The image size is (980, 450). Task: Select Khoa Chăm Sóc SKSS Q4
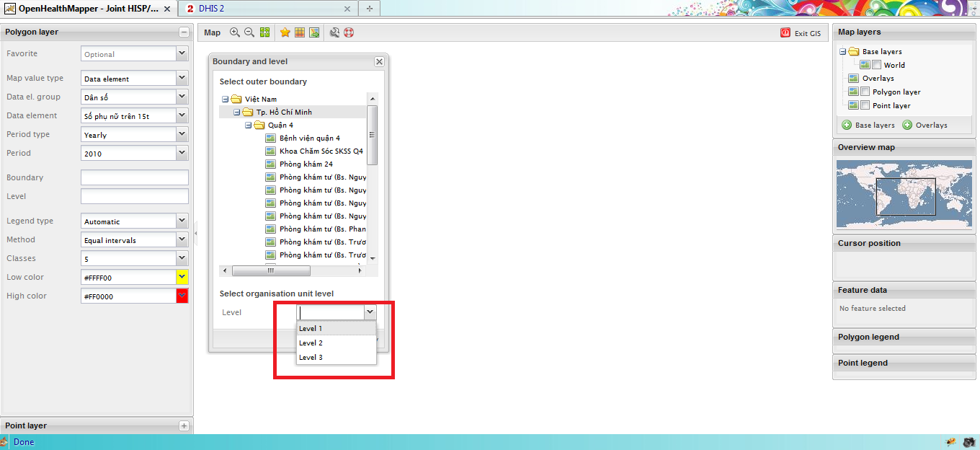point(321,151)
